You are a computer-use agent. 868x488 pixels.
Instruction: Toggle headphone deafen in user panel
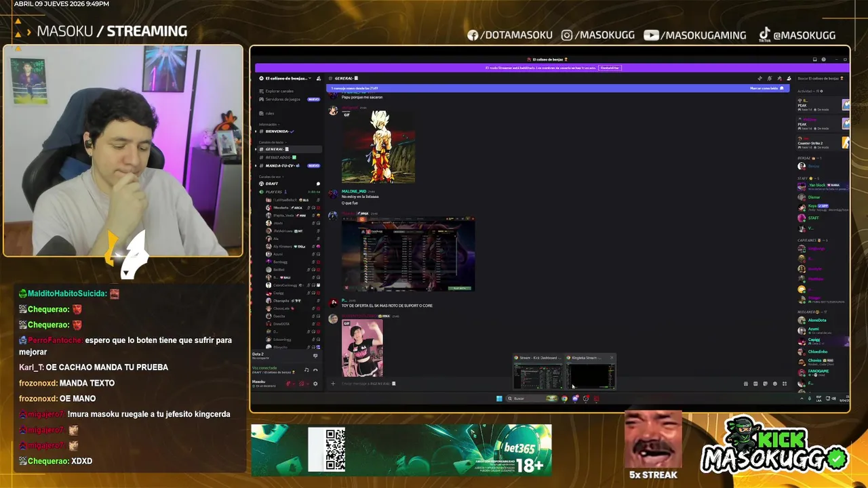301,384
